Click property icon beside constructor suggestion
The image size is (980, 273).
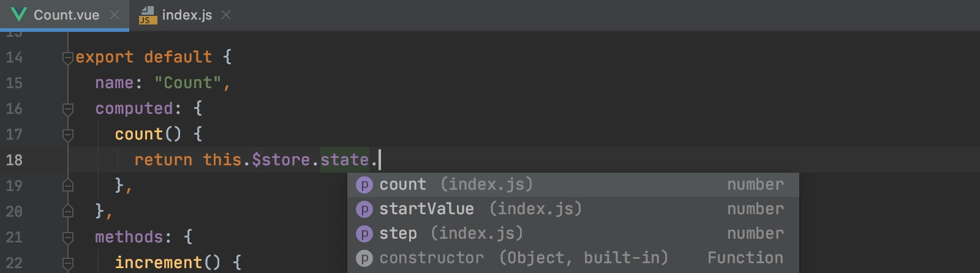point(364,258)
